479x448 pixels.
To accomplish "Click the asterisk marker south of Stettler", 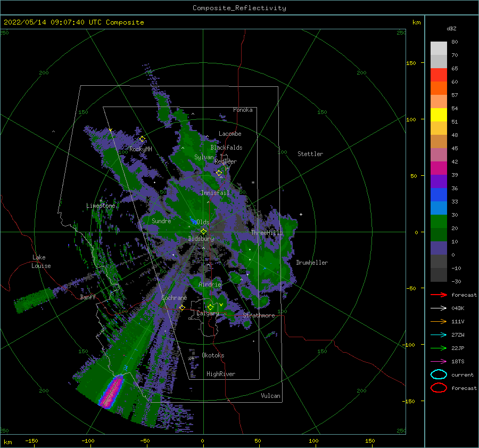I will 253,183.
